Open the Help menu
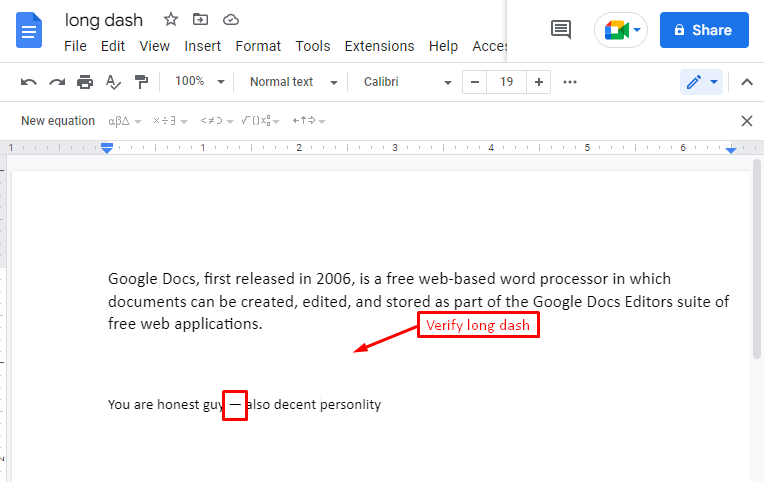Viewport: 764px width, 482px height. (x=443, y=46)
